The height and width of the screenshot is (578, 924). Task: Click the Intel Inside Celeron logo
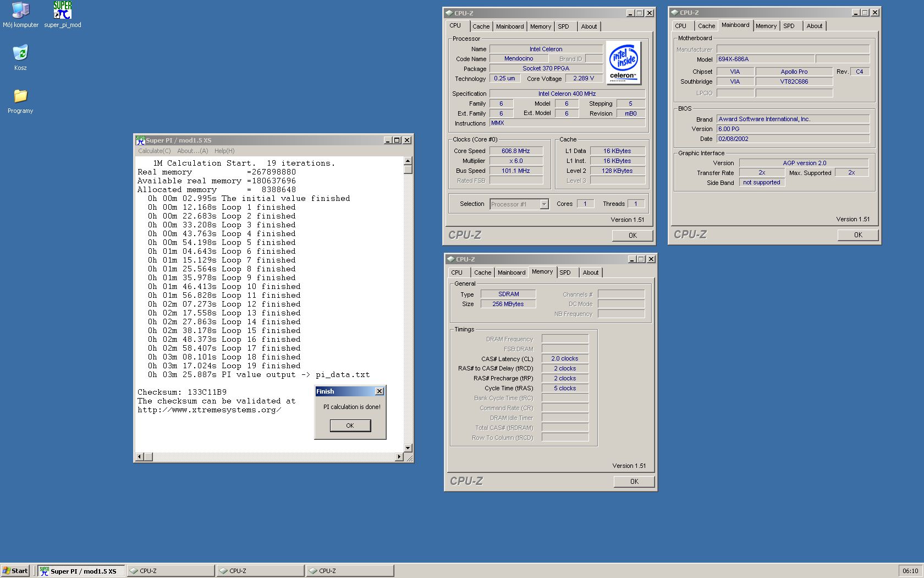tap(623, 63)
